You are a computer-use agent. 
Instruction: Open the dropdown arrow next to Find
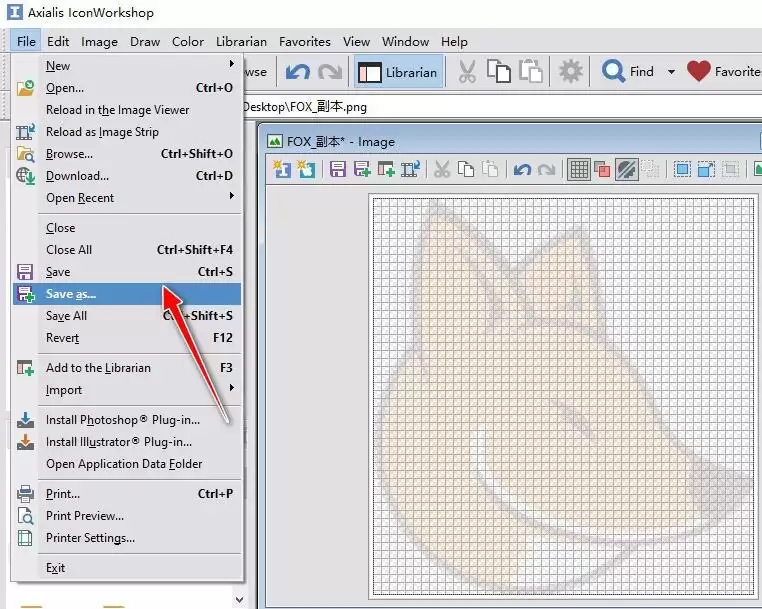pos(672,72)
